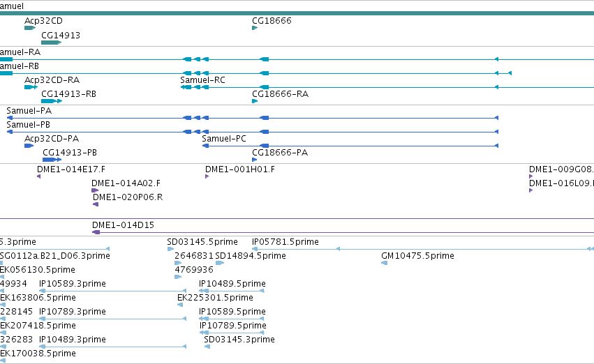This screenshot has width=594, height=364.
Task: Select BAC end DME1-001H01.F
Action: (240, 169)
